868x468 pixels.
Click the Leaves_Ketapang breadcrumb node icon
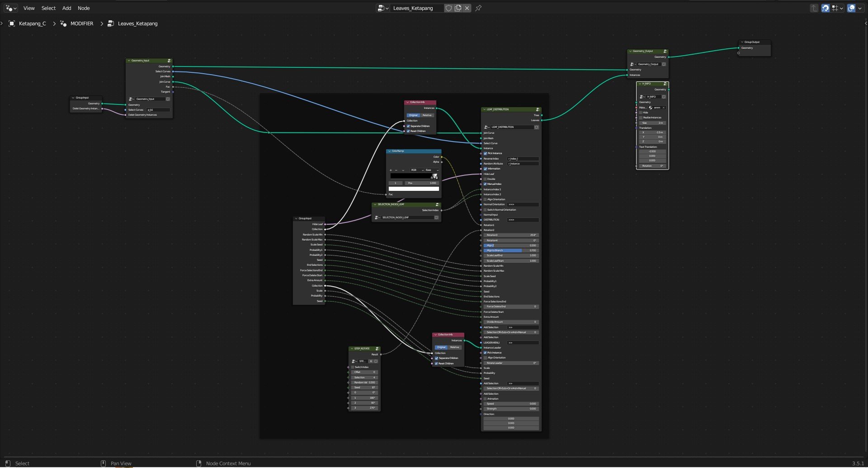coord(111,24)
